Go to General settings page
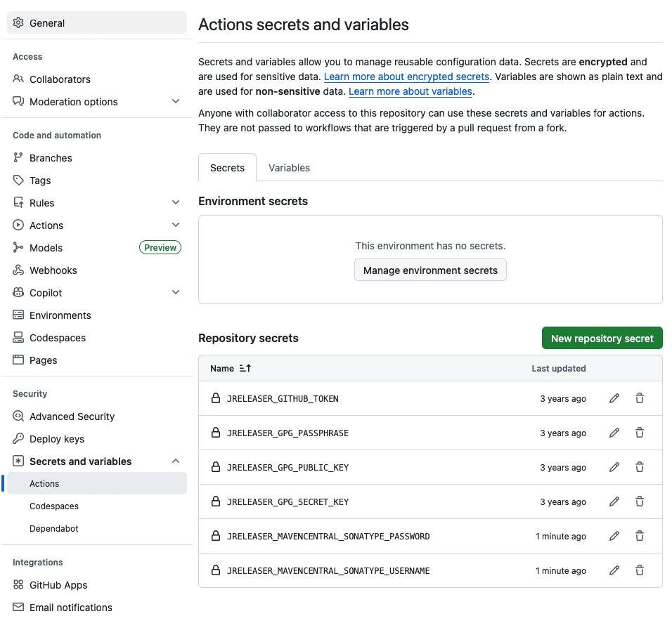This screenshot has width=672, height=623. [47, 23]
